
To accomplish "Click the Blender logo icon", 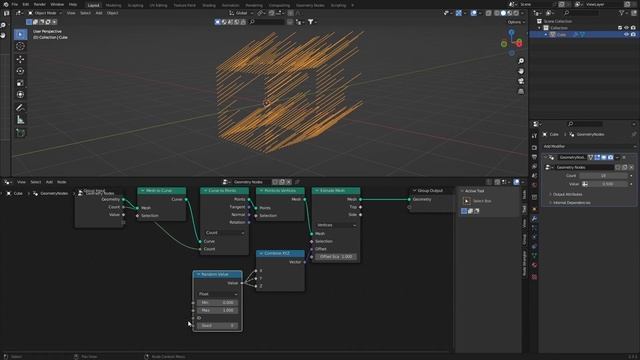I will (x=5, y=4).
